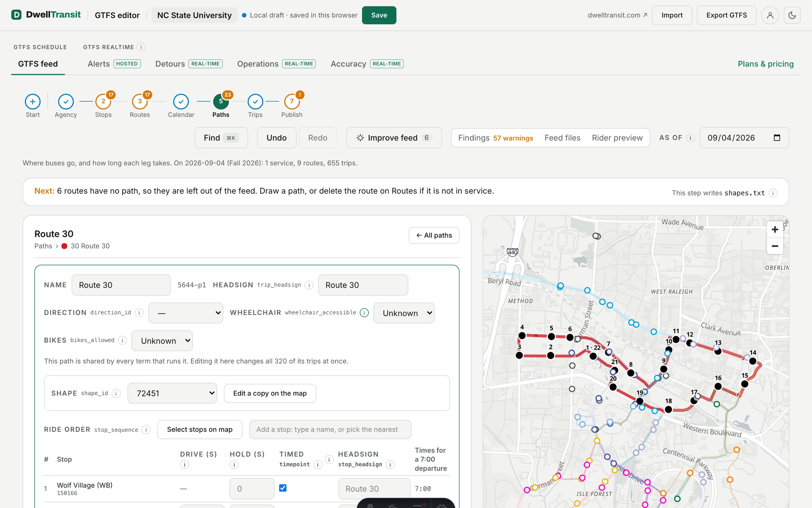Click the Headsign field containing Route 30
Screen dimensions: 812x508
click(x=363, y=285)
